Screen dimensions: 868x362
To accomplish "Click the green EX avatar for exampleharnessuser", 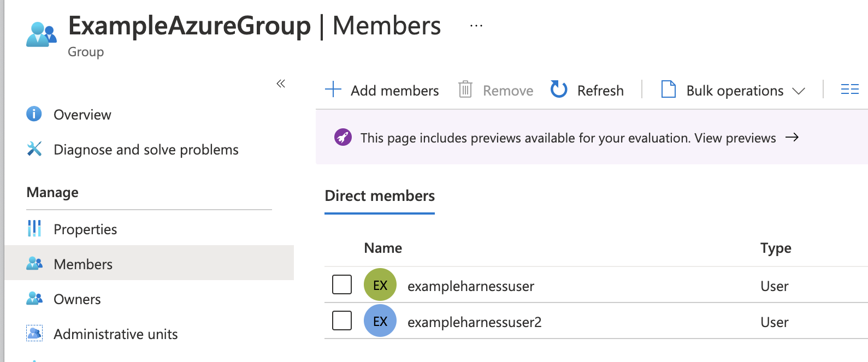I will pyautogui.click(x=380, y=285).
